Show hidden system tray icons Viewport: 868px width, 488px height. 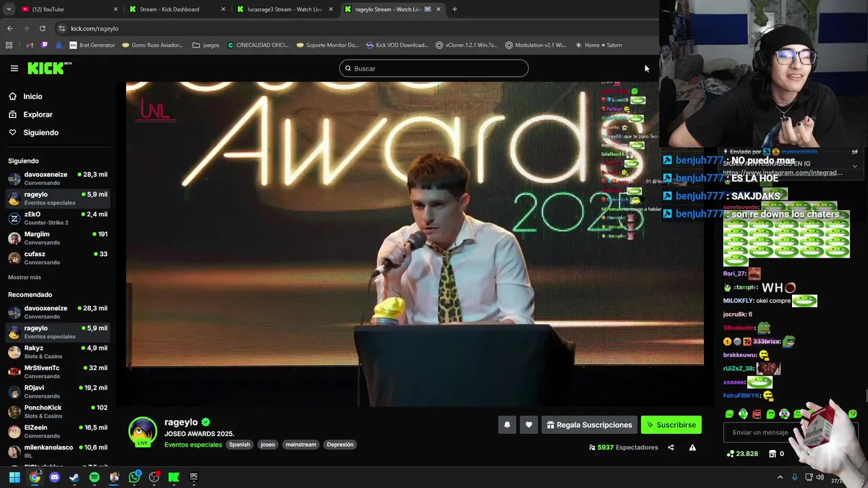pyautogui.click(x=780, y=477)
